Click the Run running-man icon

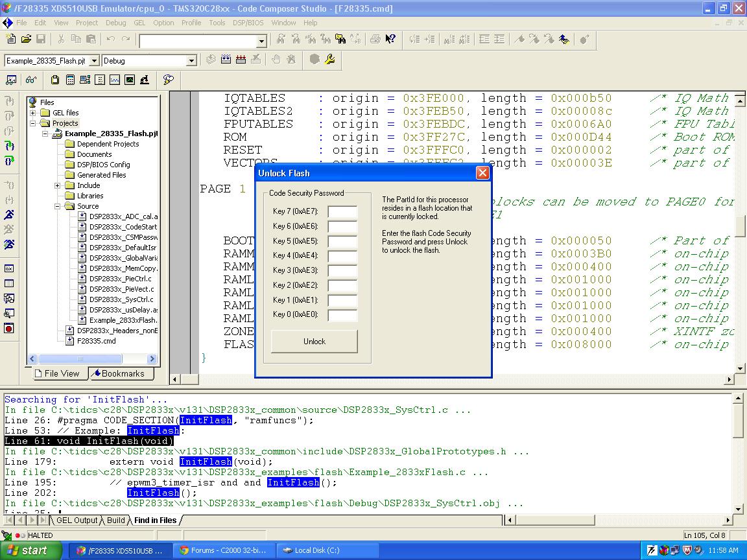tap(9, 215)
